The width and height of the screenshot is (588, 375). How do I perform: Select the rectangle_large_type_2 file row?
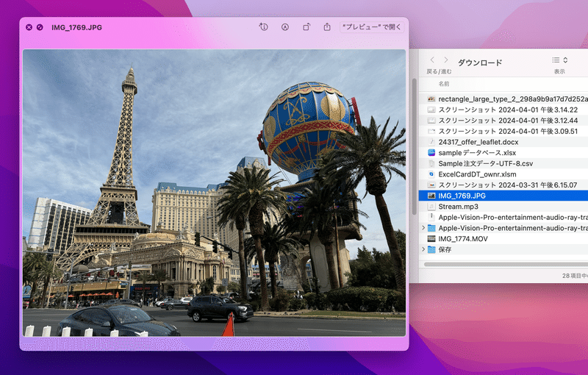[503, 99]
